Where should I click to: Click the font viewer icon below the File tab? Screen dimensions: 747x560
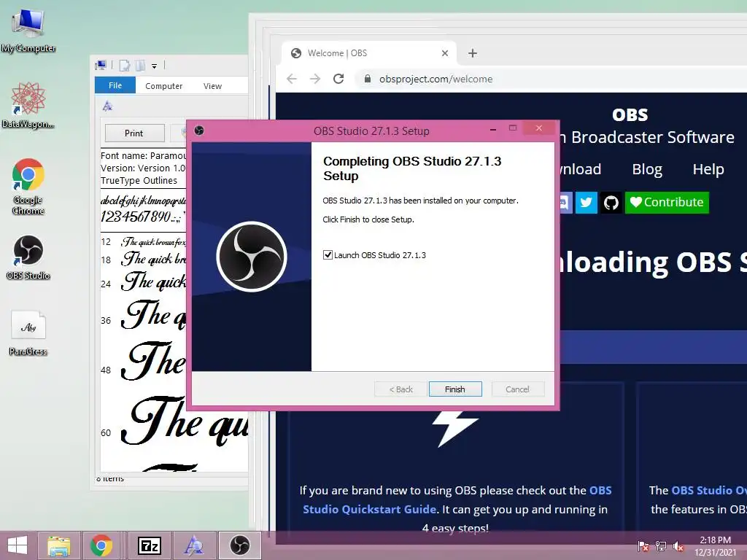pyautogui.click(x=108, y=106)
